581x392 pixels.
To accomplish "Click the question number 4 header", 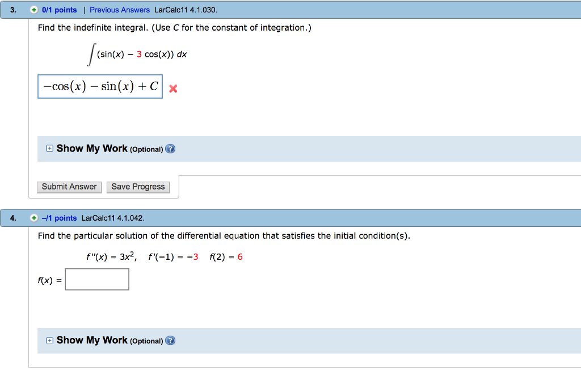I will (13, 218).
